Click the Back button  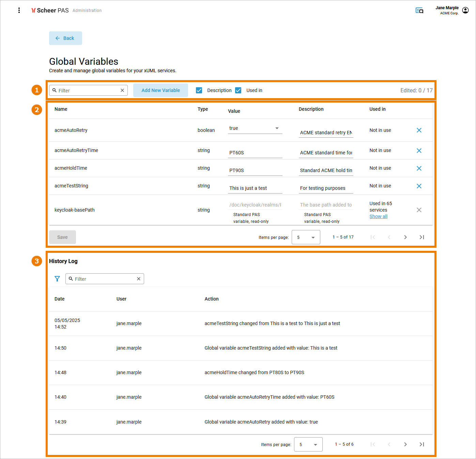point(65,38)
